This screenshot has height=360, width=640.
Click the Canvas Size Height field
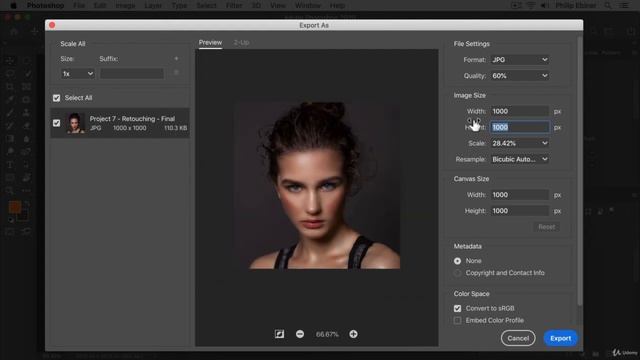(x=520, y=211)
